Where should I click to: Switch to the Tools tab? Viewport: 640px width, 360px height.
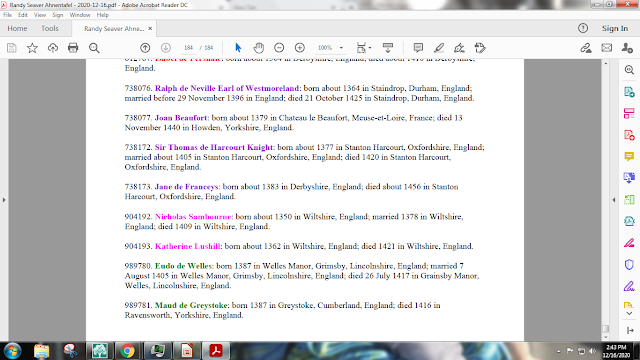click(49, 29)
